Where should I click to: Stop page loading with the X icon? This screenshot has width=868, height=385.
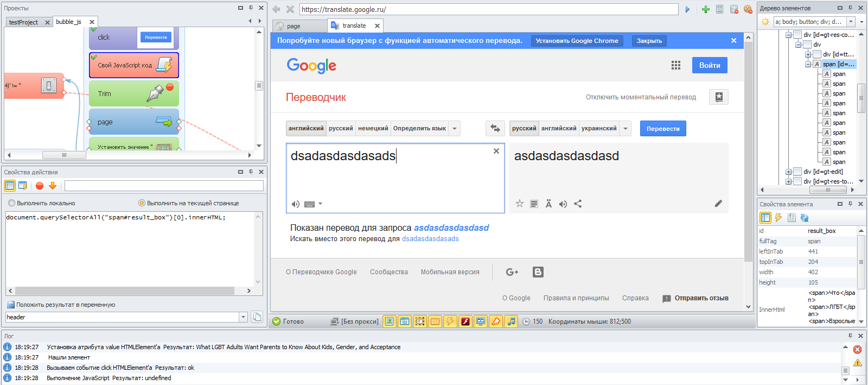[290, 9]
